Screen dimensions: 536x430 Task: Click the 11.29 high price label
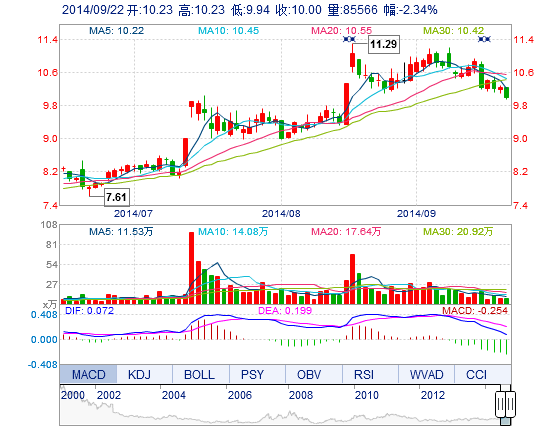(x=384, y=44)
